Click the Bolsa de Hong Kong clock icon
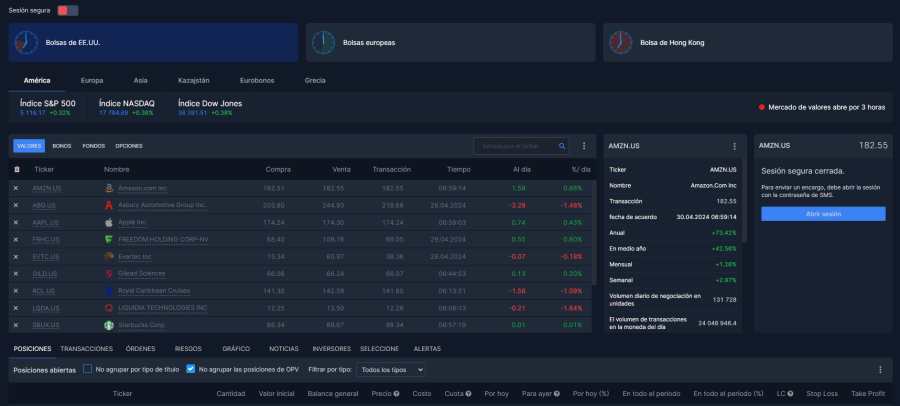Viewport: 900px width, 406px height. (x=620, y=42)
